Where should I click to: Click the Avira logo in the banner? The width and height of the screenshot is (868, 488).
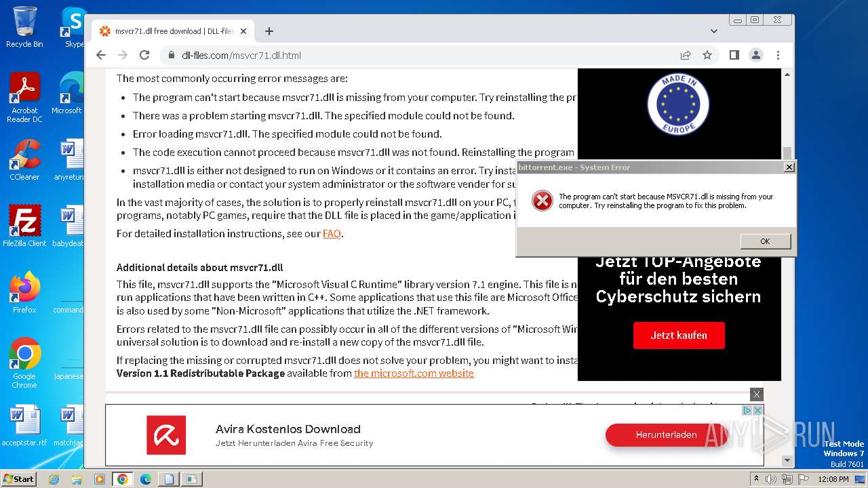click(x=166, y=435)
